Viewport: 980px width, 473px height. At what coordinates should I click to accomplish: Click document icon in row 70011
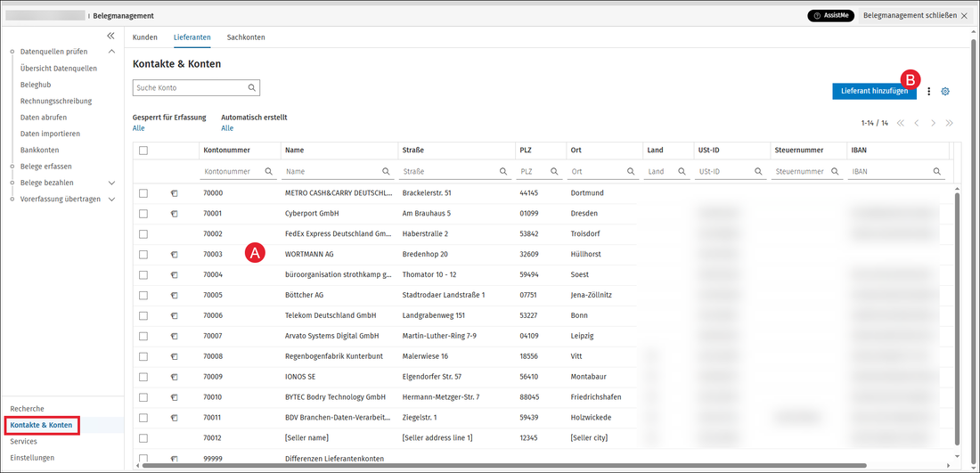click(x=175, y=418)
